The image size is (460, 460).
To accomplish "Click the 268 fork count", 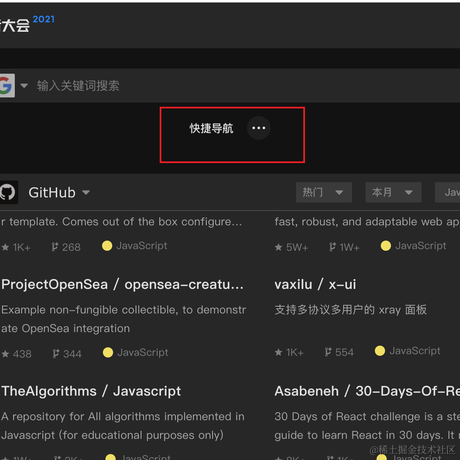I will (66, 247).
